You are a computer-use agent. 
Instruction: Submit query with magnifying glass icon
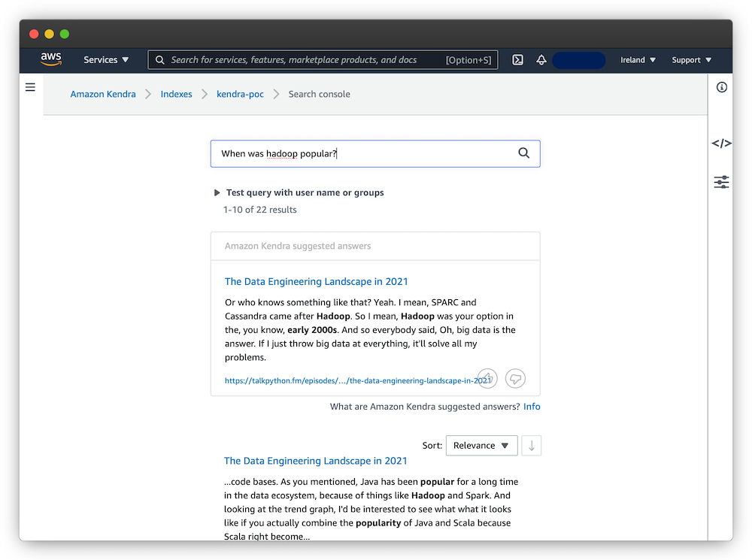coord(523,153)
